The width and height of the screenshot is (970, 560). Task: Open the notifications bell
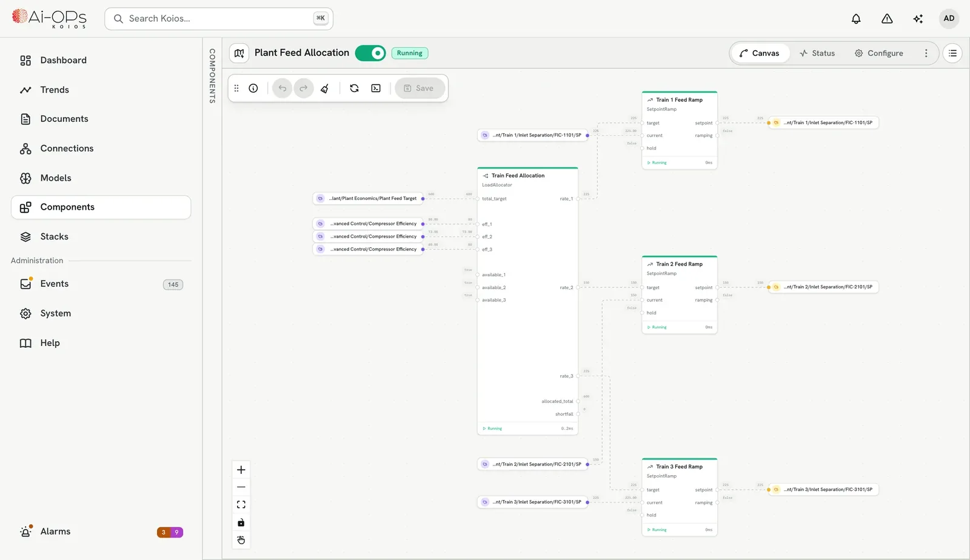click(x=856, y=19)
